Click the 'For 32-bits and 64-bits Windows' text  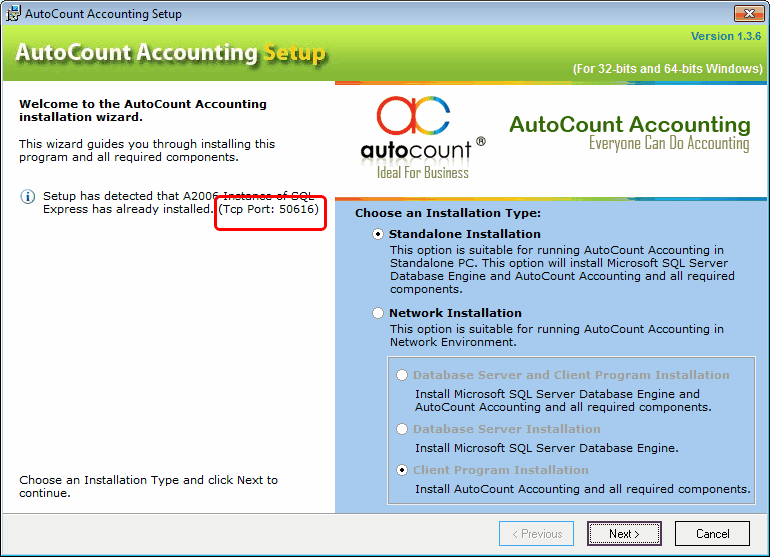point(667,69)
